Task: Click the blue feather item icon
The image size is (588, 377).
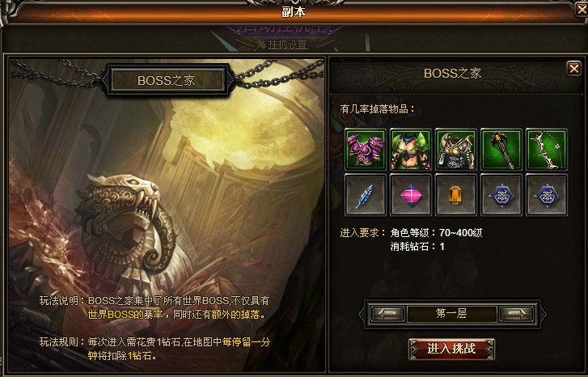Action: coord(366,195)
